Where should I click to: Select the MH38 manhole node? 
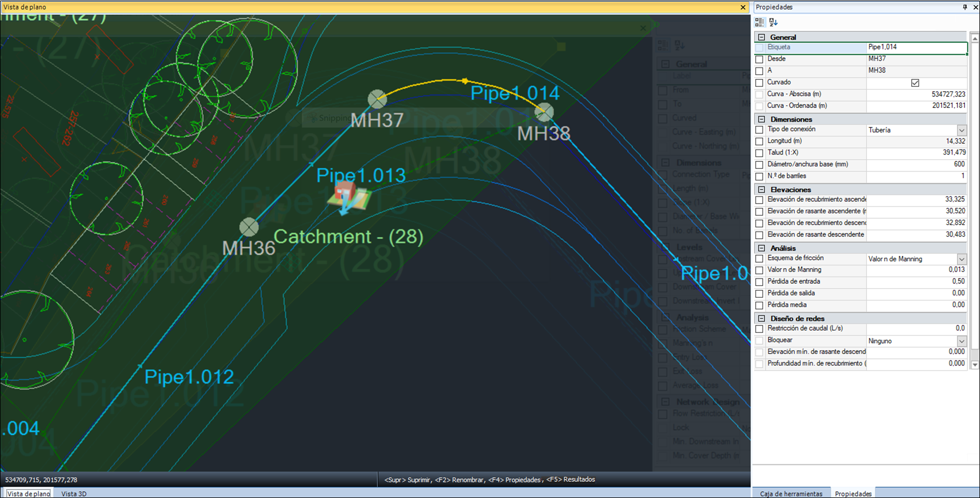point(544,112)
